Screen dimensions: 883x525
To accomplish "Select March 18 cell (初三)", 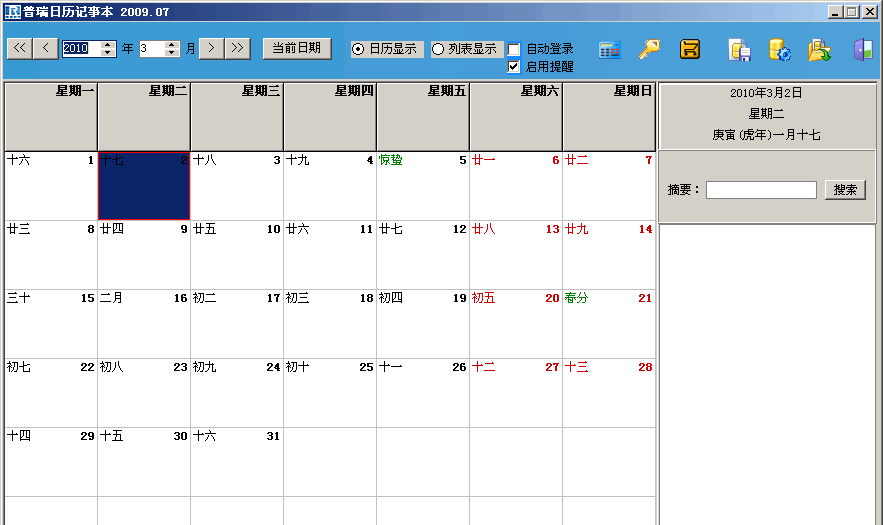I will pyautogui.click(x=330, y=324).
